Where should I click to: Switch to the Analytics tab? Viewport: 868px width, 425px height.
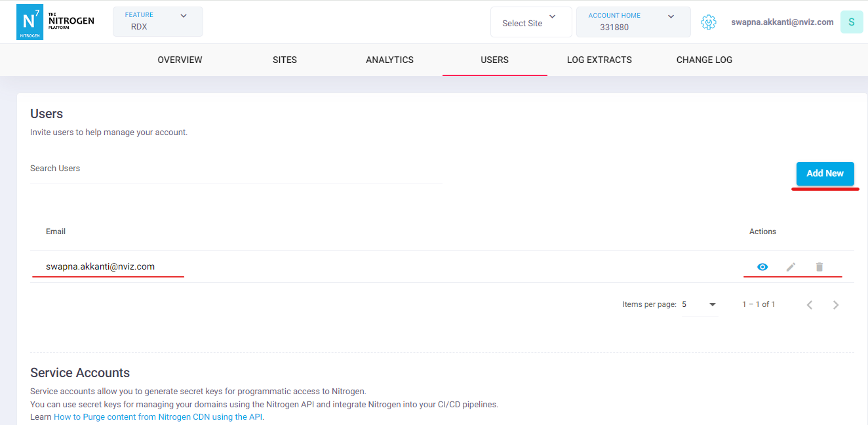point(389,60)
